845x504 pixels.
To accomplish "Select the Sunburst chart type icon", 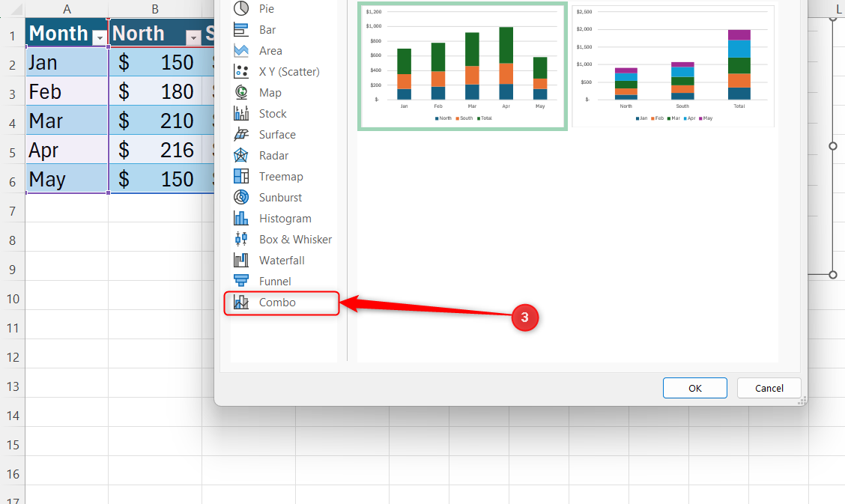I will point(241,198).
